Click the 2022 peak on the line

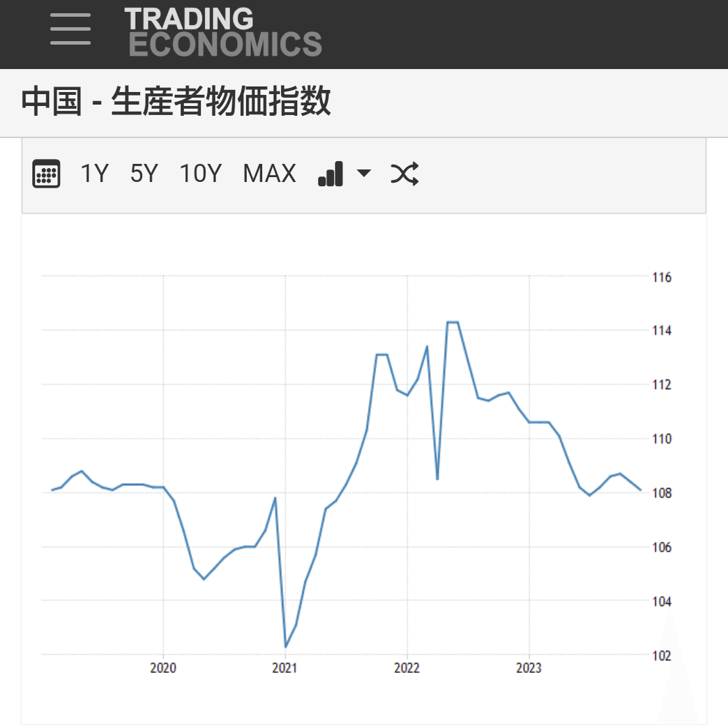(x=453, y=321)
